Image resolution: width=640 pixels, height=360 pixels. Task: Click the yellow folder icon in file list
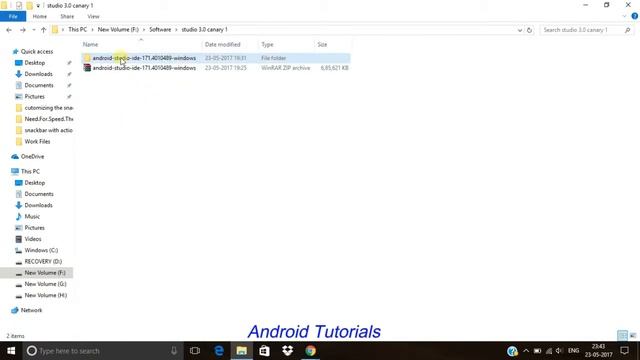(87, 58)
